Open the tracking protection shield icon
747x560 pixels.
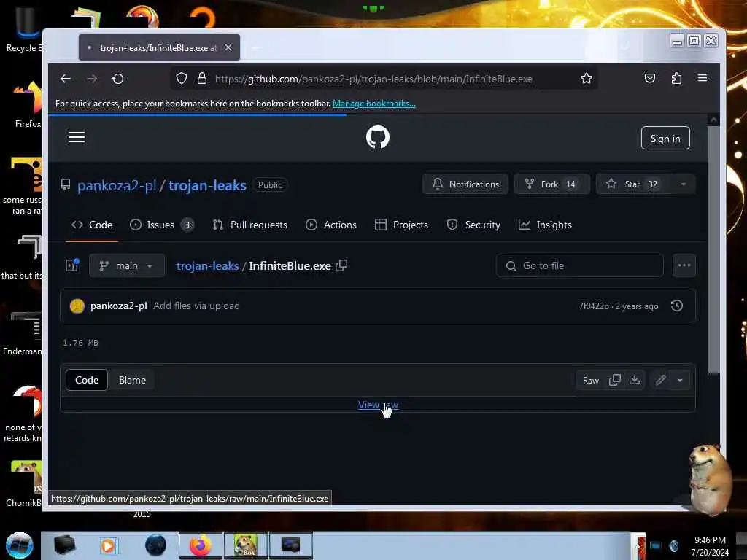click(182, 79)
